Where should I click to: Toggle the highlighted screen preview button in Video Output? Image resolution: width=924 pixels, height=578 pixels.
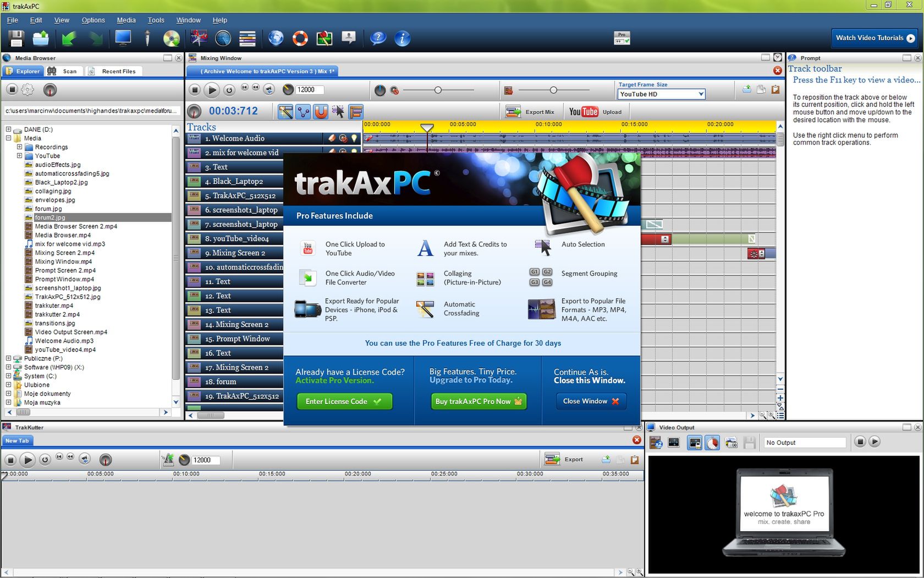(x=695, y=442)
